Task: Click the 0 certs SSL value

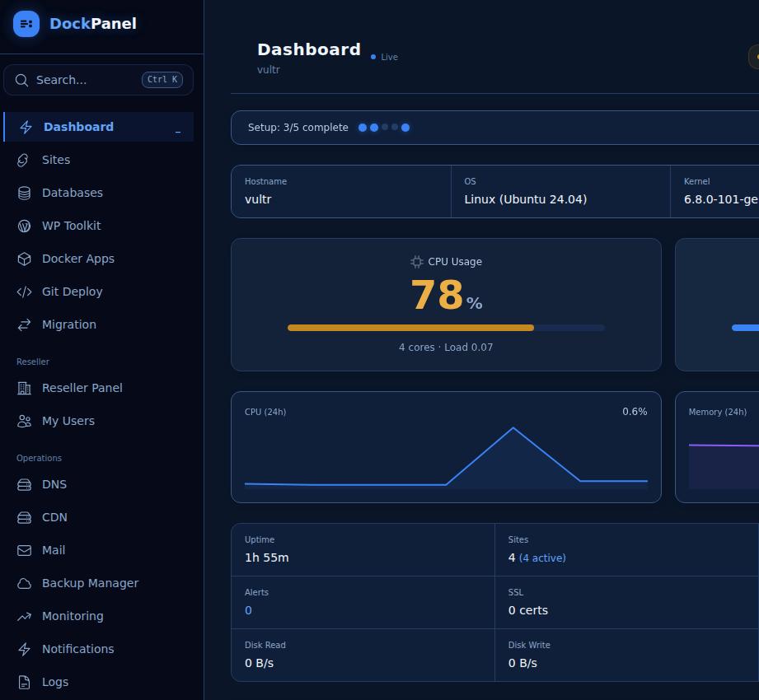Action: click(x=528, y=610)
